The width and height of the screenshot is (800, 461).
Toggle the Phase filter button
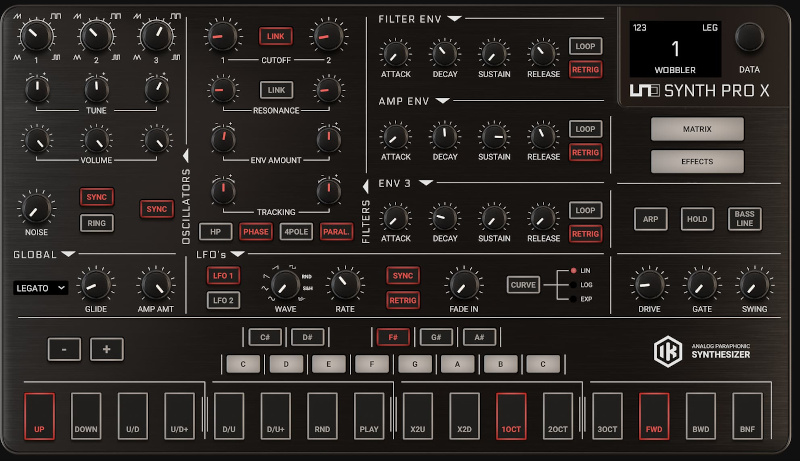click(x=256, y=232)
